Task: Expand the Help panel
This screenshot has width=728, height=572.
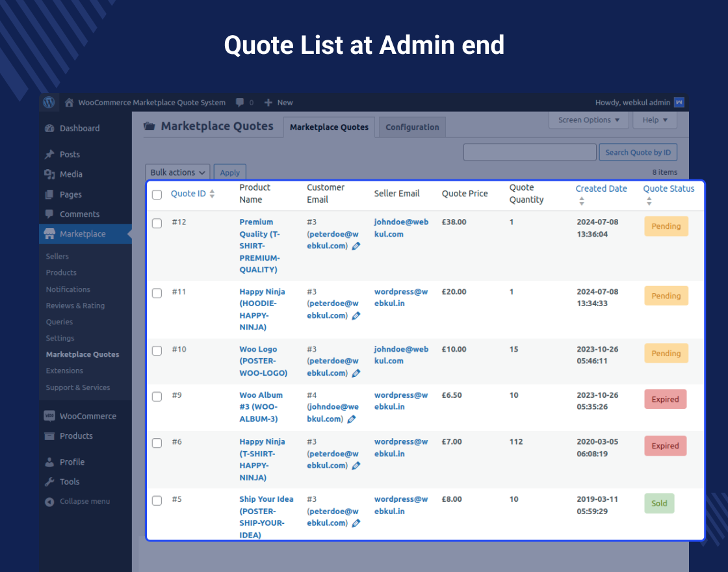Action: point(655,120)
